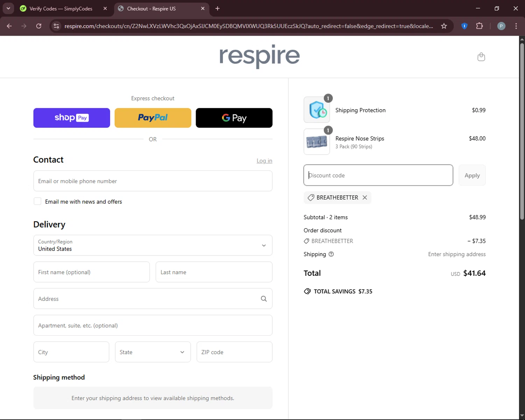Click the First name (optional) field

92,272
